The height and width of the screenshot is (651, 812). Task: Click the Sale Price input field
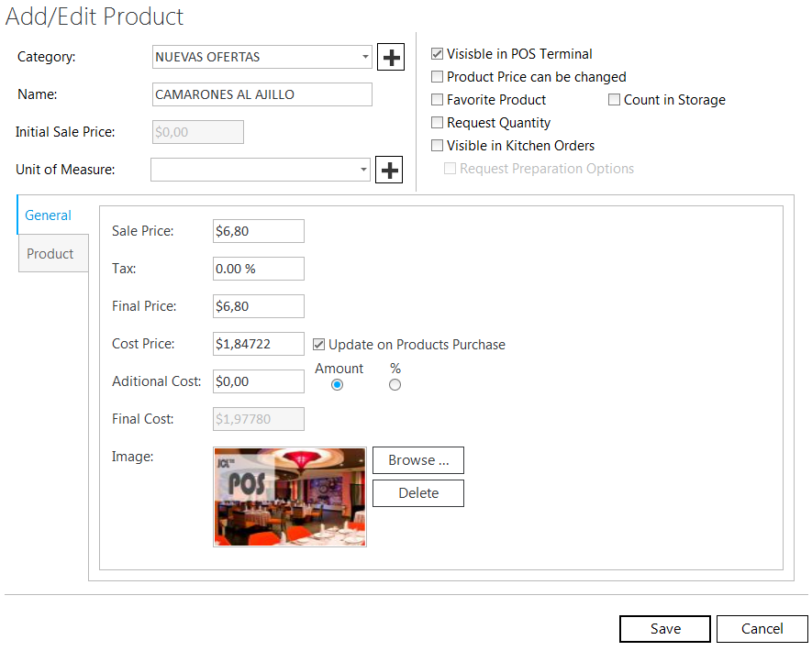pyautogui.click(x=258, y=231)
